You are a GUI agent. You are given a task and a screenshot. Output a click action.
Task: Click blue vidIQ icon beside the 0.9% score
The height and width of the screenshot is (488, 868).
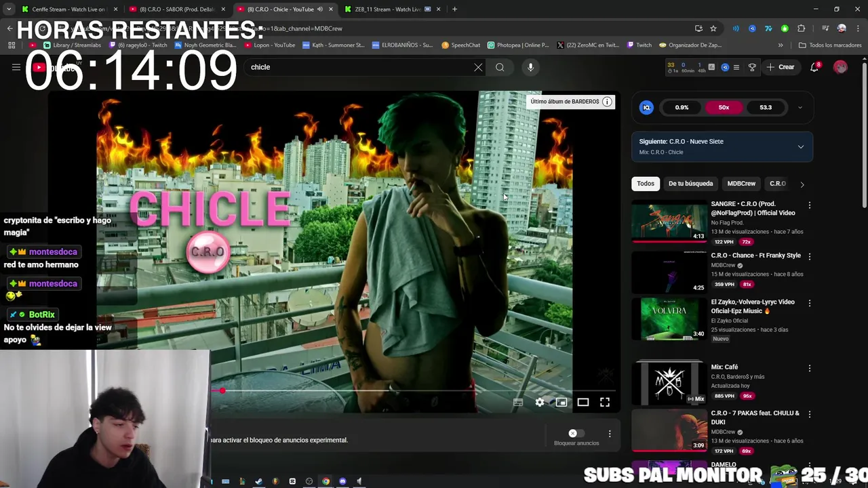646,107
